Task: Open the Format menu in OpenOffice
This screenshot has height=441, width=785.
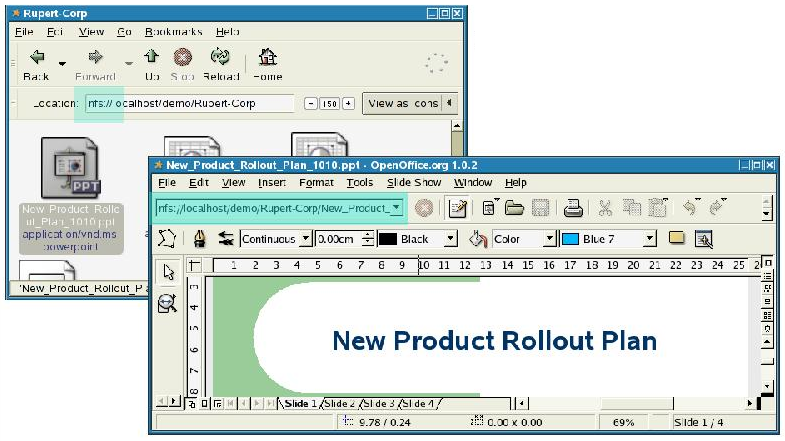Action: coord(316,183)
